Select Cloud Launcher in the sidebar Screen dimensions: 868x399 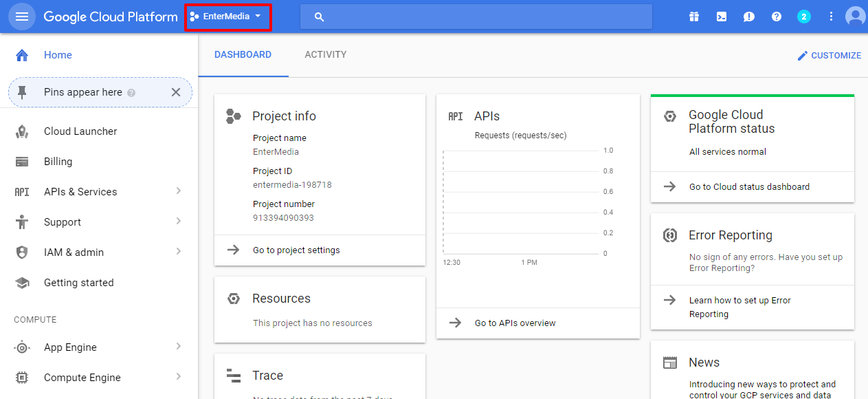click(80, 131)
